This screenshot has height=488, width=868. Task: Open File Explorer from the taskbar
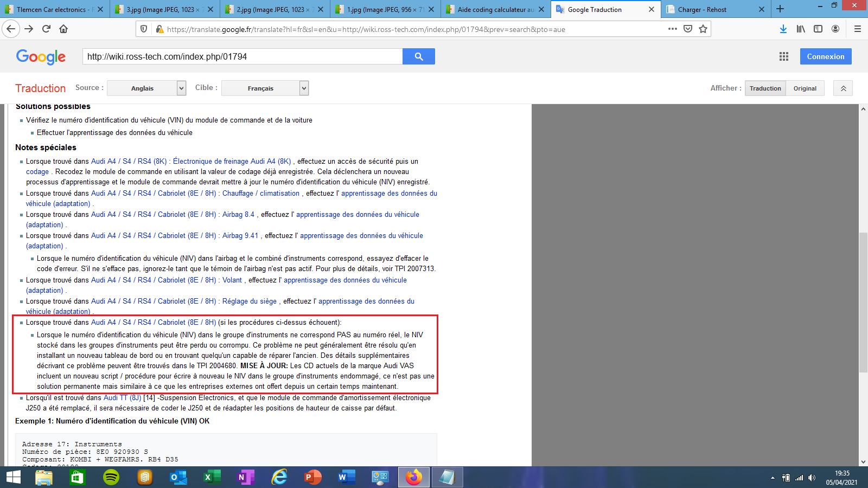pyautogui.click(x=44, y=477)
